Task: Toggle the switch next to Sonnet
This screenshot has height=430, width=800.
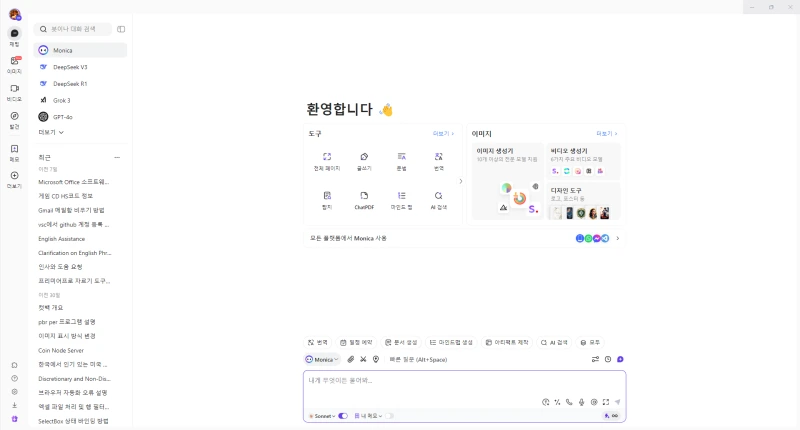Action: 343,416
